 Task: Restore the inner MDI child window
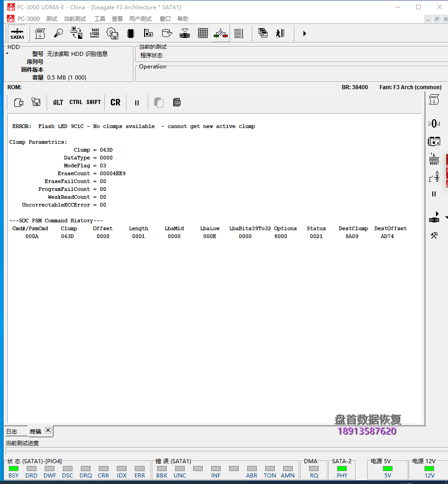point(437,19)
